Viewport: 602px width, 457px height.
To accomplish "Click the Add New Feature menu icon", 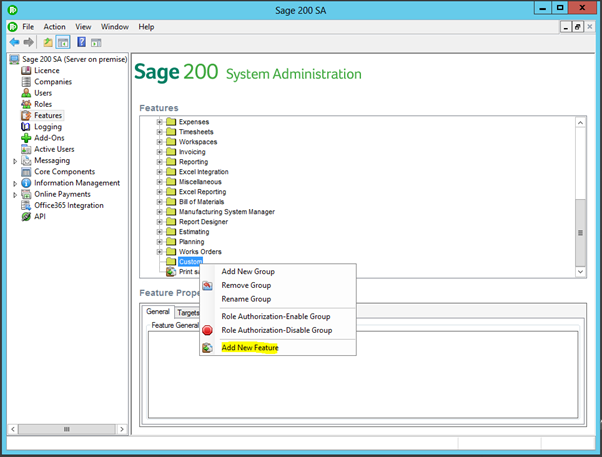I will pyautogui.click(x=207, y=348).
